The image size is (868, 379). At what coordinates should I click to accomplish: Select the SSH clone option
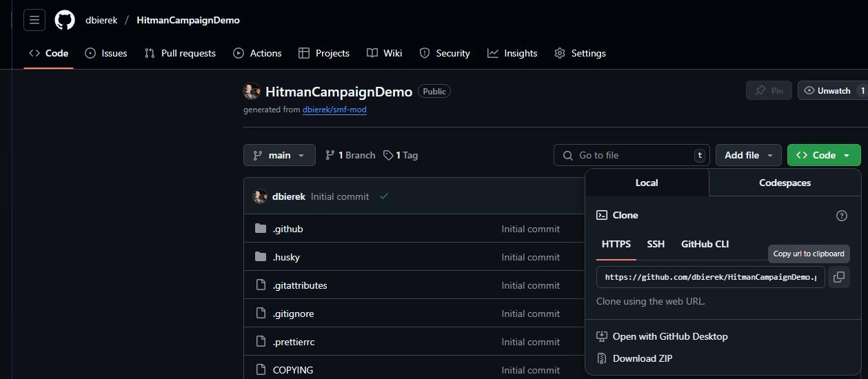tap(656, 245)
